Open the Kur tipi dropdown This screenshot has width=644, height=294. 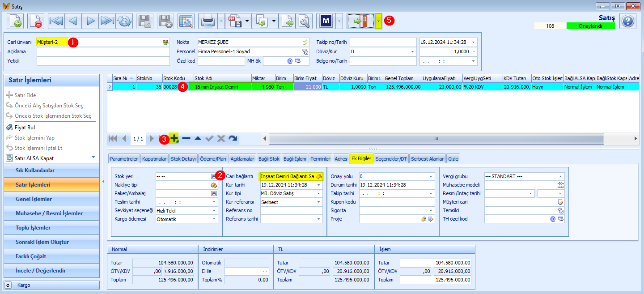[x=319, y=193]
